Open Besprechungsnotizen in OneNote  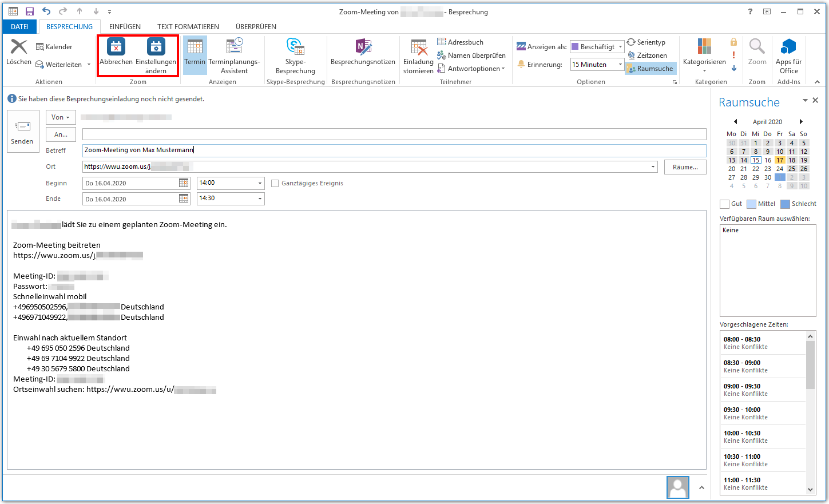click(363, 47)
